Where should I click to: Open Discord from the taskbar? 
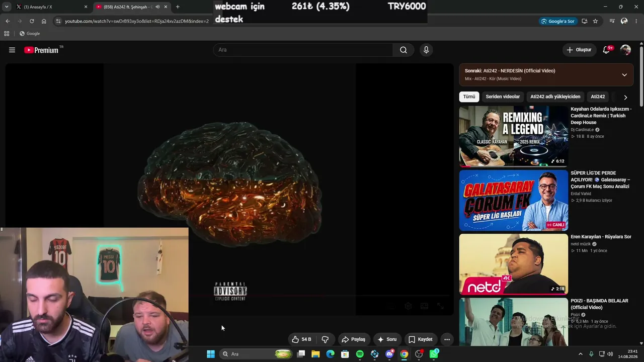(389, 354)
